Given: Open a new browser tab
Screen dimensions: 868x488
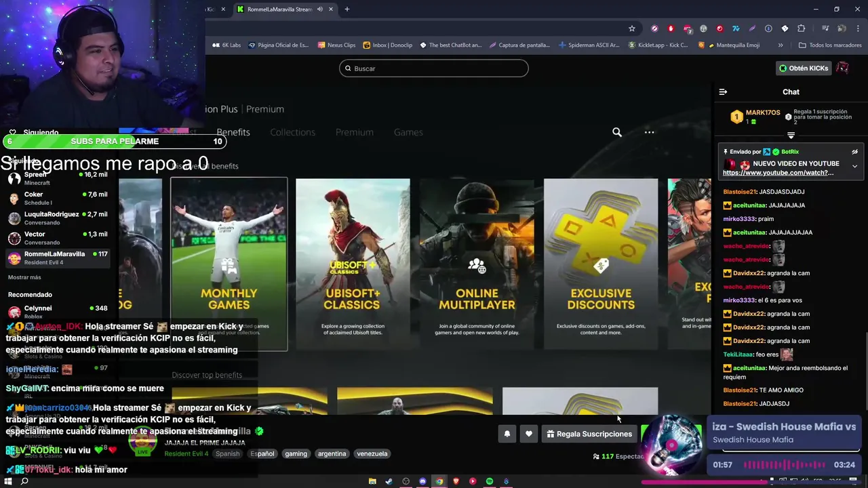Looking at the screenshot, I should pyautogui.click(x=347, y=9).
